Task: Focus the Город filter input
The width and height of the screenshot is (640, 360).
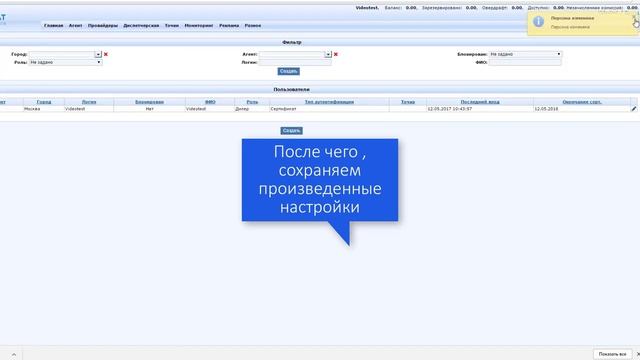Action: [x=62, y=54]
